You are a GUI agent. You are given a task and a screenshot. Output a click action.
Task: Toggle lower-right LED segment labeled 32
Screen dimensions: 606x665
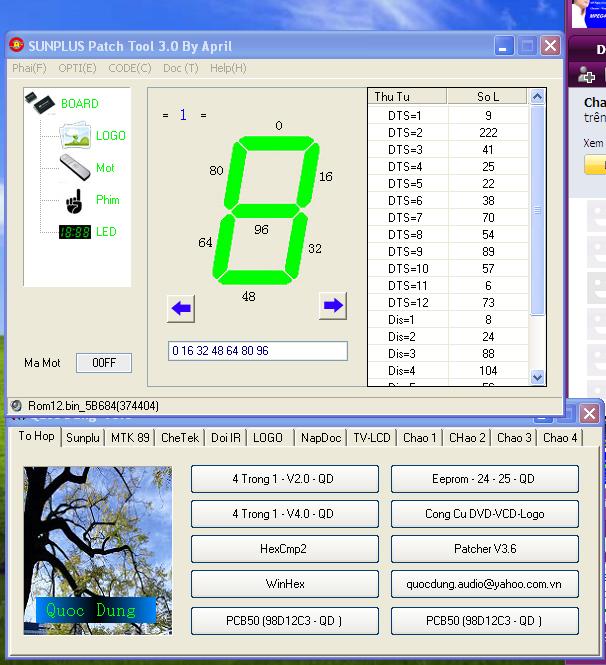pyautogui.click(x=297, y=245)
